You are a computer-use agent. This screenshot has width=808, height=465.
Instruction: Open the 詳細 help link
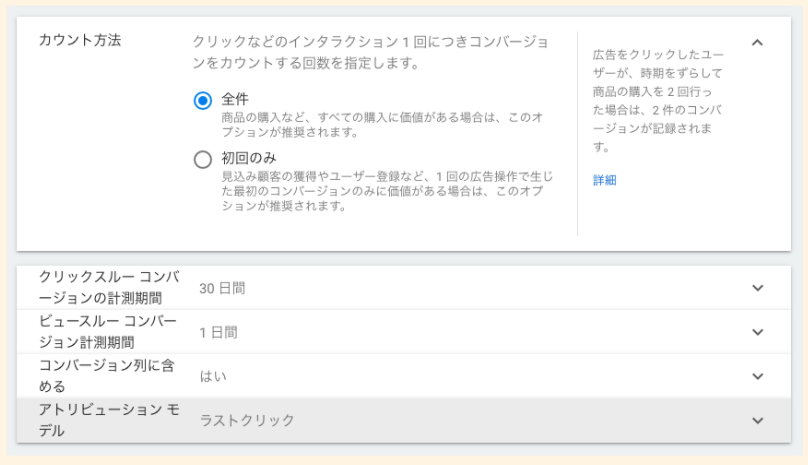604,180
